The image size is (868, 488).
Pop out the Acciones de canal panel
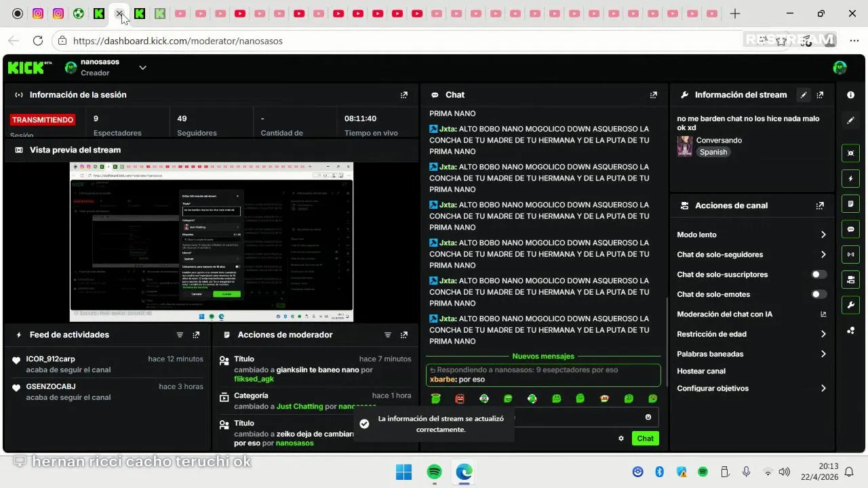pos(820,205)
